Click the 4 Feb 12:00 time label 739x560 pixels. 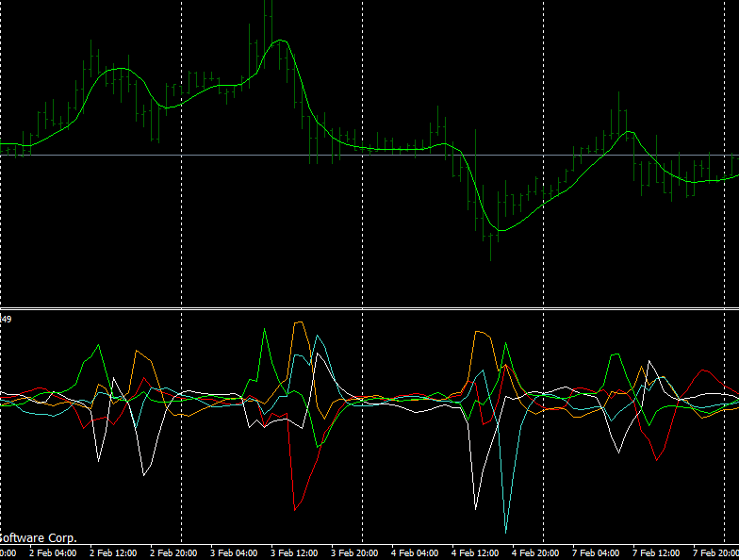pos(475,552)
